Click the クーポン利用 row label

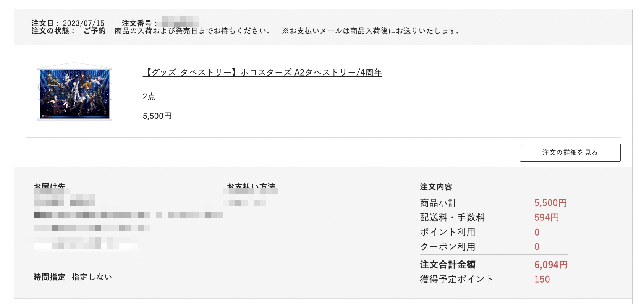point(448,247)
